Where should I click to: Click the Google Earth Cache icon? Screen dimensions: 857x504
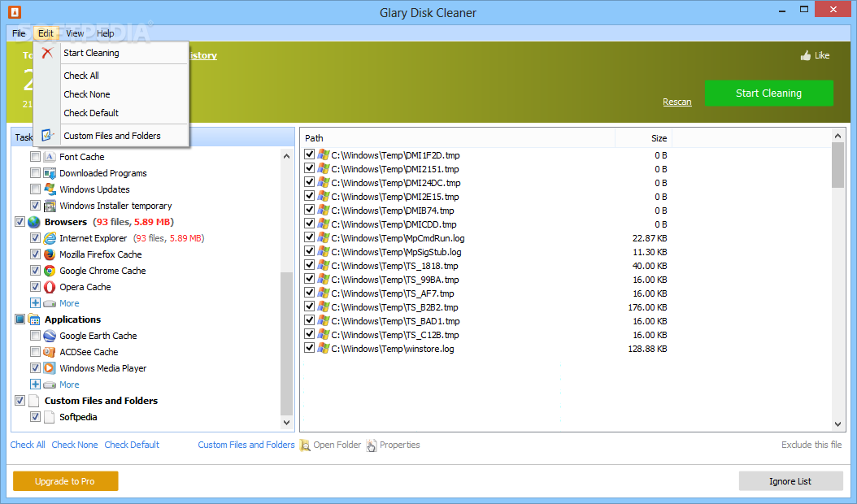click(x=50, y=336)
